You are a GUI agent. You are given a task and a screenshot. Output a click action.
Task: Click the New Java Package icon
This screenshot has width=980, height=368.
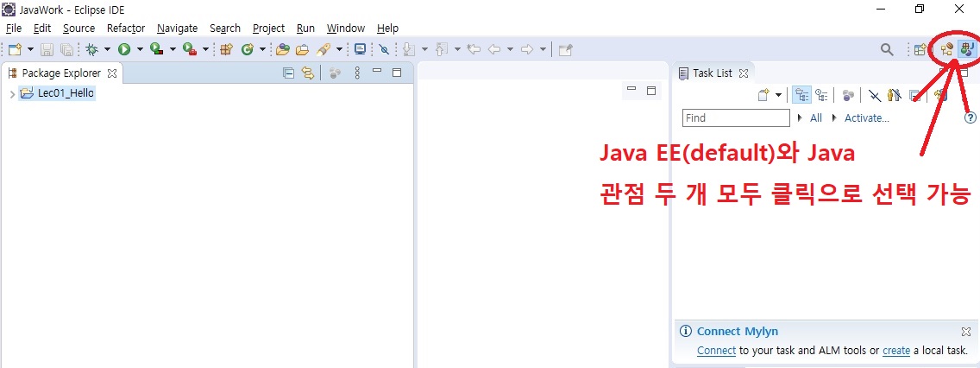[226, 49]
